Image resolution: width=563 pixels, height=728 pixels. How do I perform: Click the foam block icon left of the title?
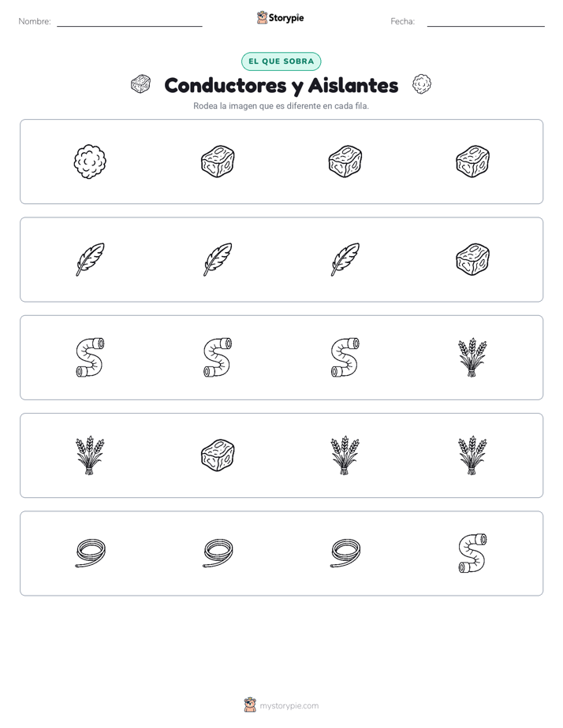pos(140,84)
